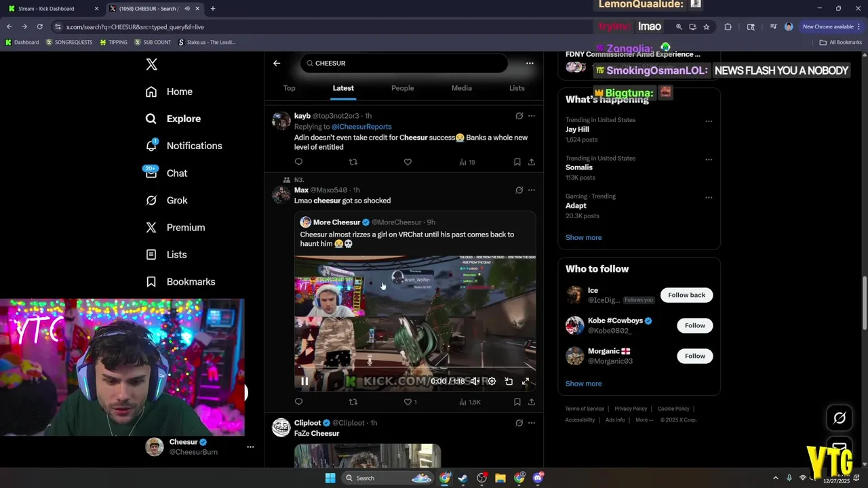Image resolution: width=868 pixels, height=488 pixels.
Task: Open Chrome extensions puzzle icon
Action: click(728, 26)
